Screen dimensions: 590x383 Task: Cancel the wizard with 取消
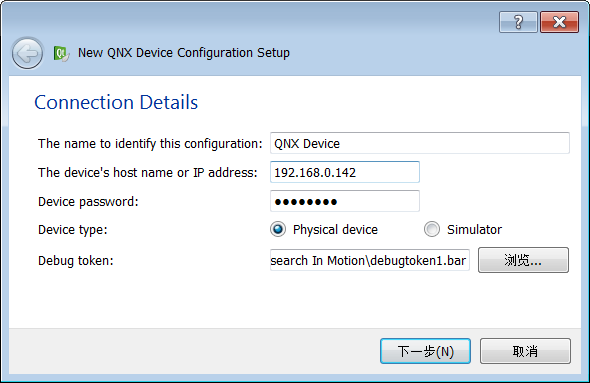coord(525,351)
